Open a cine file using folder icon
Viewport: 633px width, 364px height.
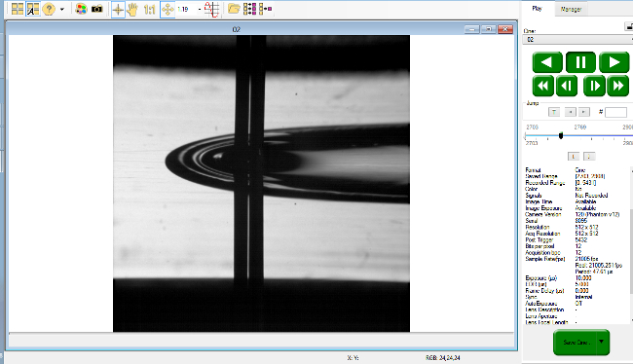point(234,9)
